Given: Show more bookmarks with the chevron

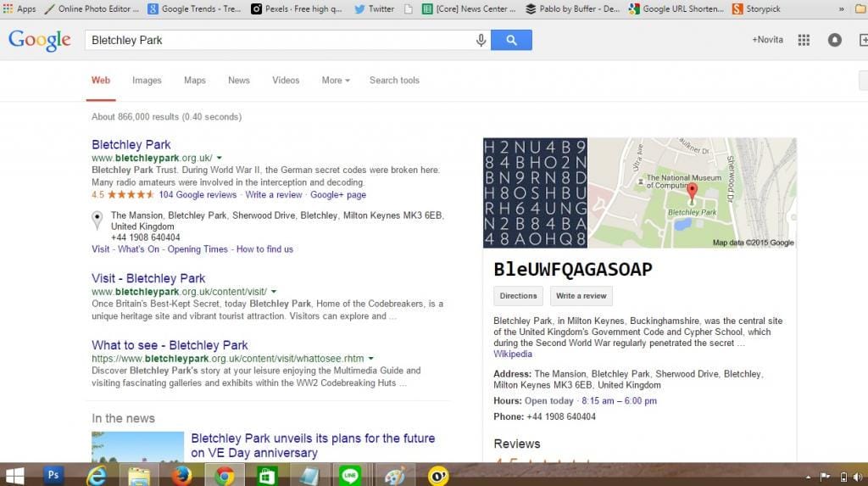Looking at the screenshot, I should point(842,8).
